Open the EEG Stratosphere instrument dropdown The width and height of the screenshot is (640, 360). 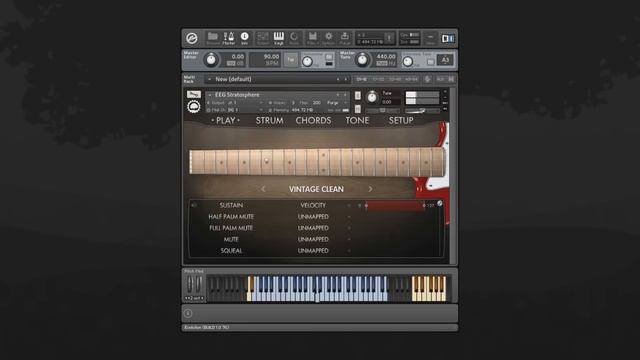coord(278,95)
